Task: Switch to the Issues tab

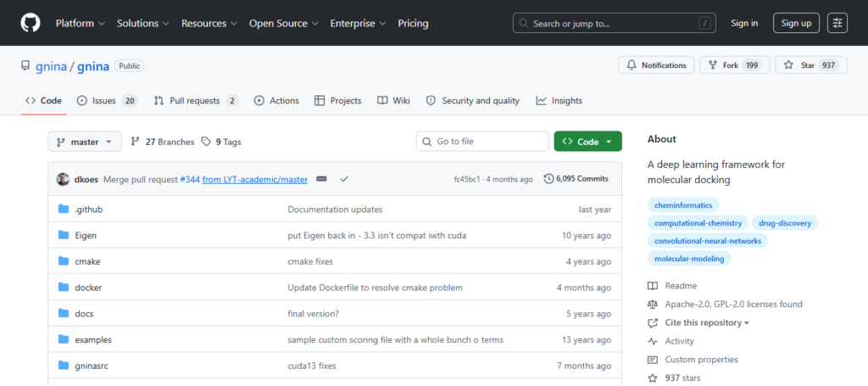Action: [108, 101]
